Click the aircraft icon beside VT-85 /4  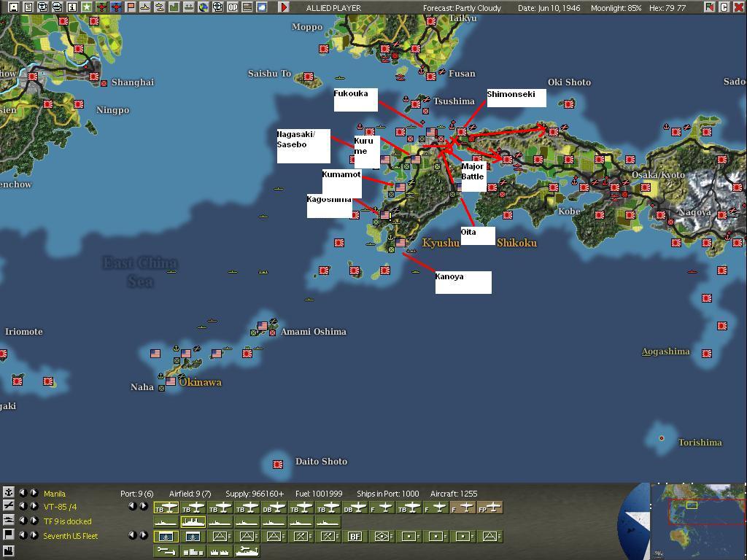click(8, 506)
